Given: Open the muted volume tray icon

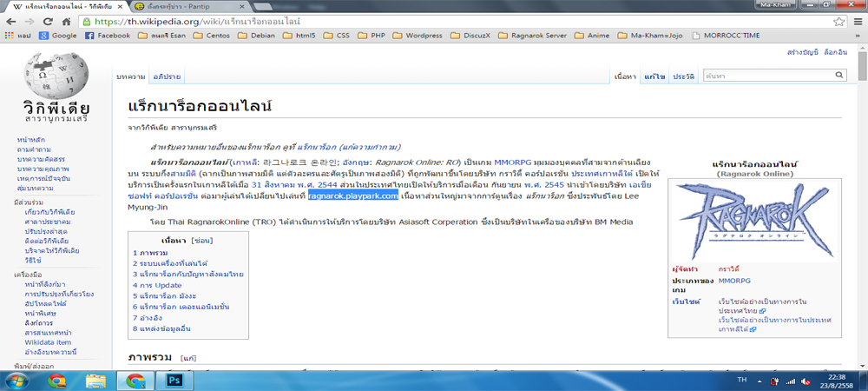Looking at the screenshot, I should click(806, 381).
